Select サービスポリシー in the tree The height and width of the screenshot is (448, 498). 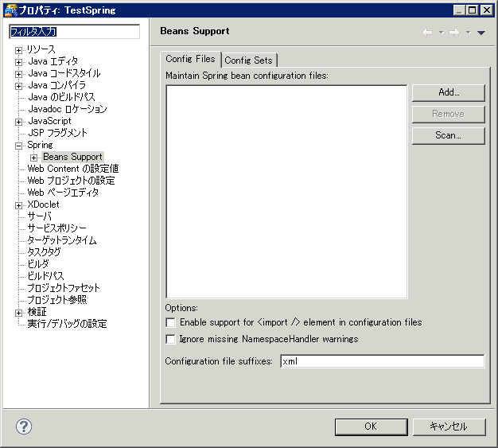pyautogui.click(x=56, y=228)
